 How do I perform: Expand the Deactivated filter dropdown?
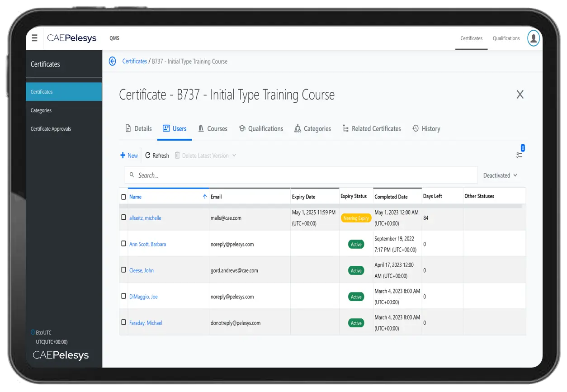point(500,175)
